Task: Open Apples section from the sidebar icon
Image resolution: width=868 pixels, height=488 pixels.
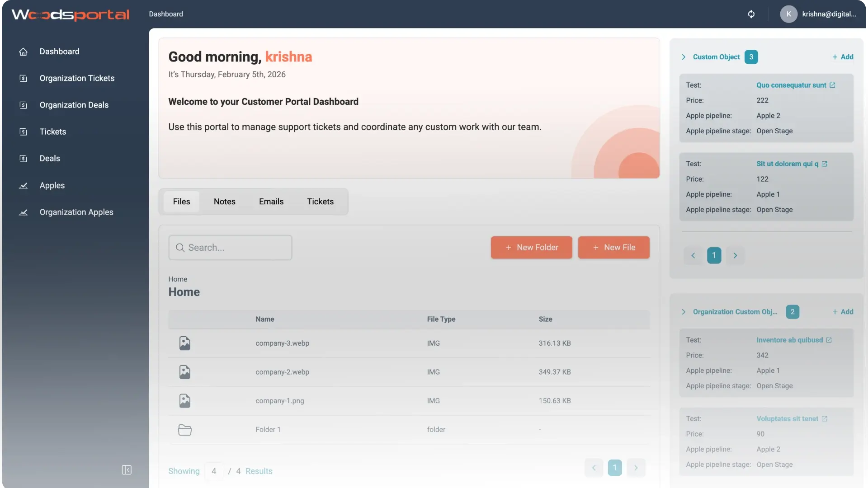Action: click(x=24, y=185)
